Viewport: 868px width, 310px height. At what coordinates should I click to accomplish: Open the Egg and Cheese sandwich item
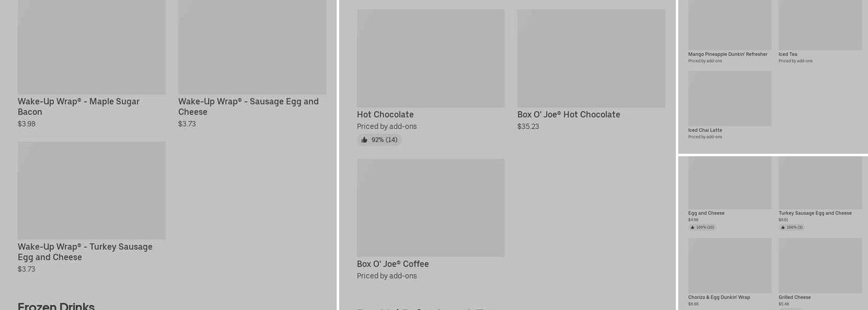pos(706,213)
